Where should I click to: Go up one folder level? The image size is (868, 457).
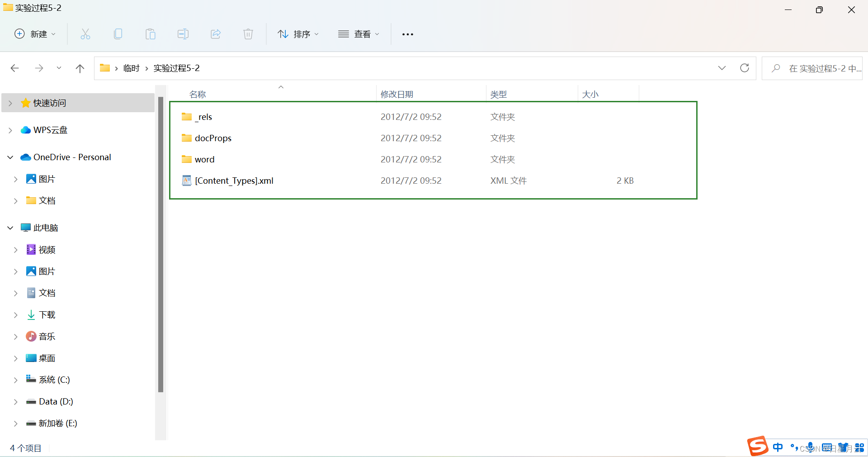80,68
